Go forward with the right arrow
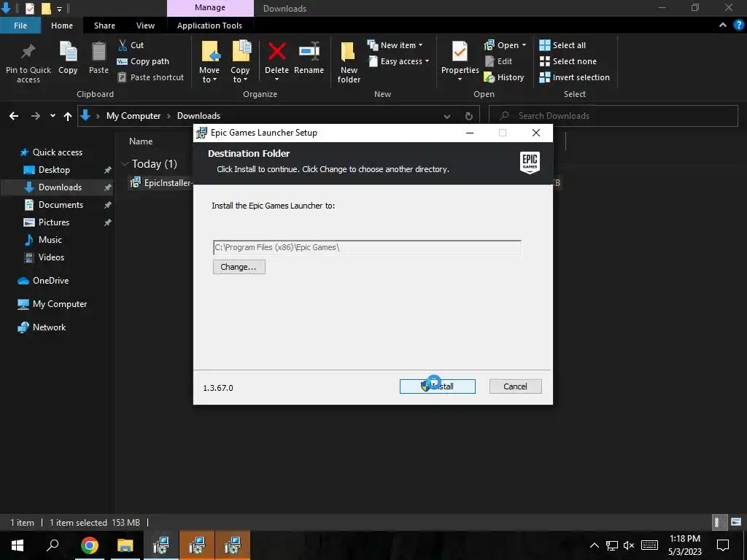 coord(35,116)
